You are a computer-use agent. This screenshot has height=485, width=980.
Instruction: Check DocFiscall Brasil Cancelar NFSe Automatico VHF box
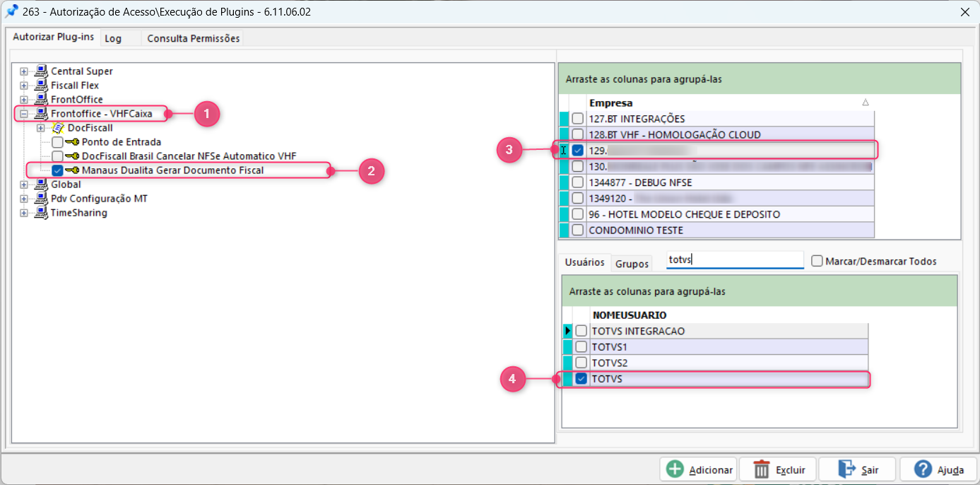pos(58,156)
